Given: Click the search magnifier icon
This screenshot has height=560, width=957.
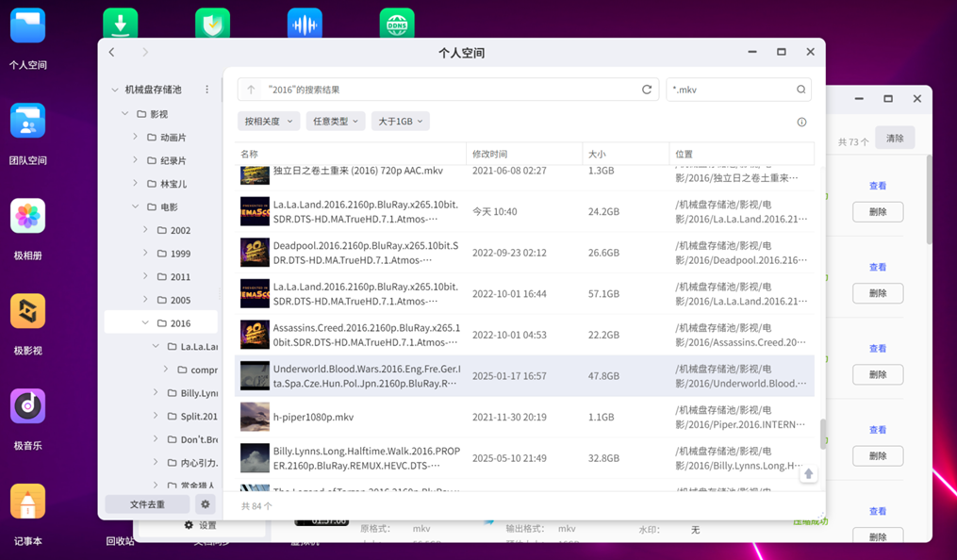Looking at the screenshot, I should click(800, 90).
